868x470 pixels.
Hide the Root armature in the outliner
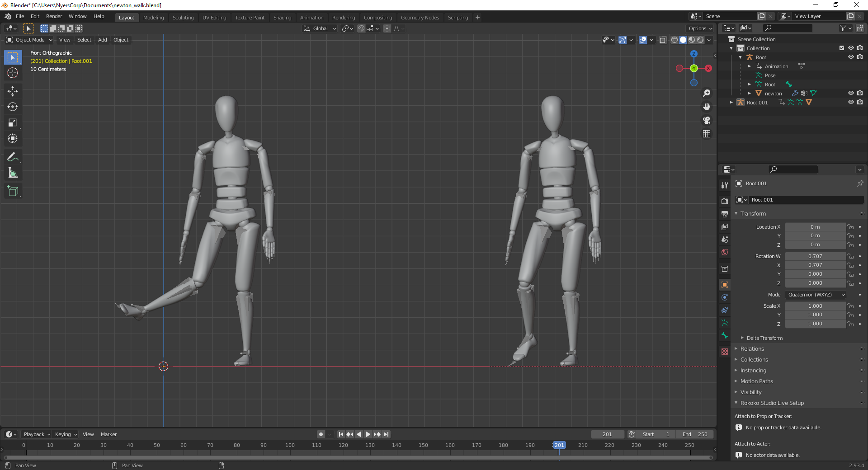point(852,57)
